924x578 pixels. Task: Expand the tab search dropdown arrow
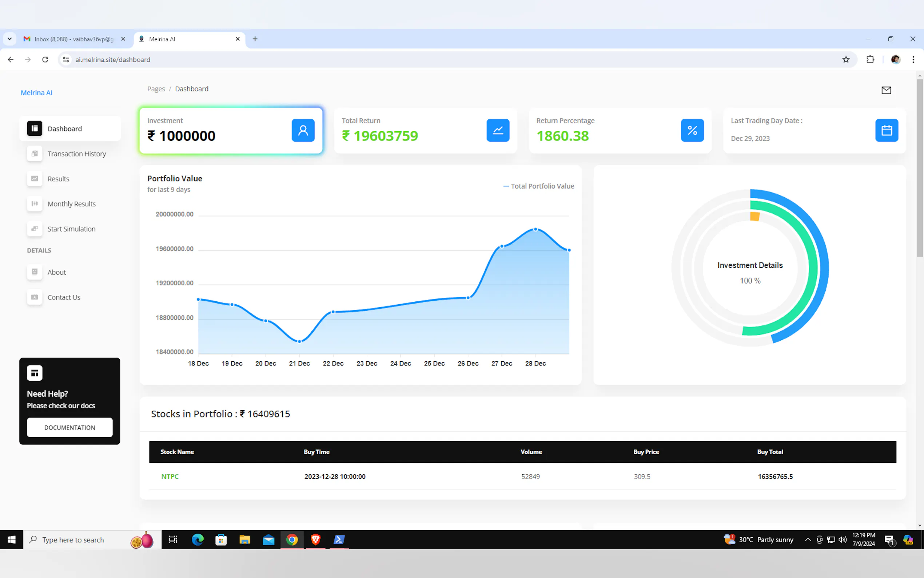[9, 39]
